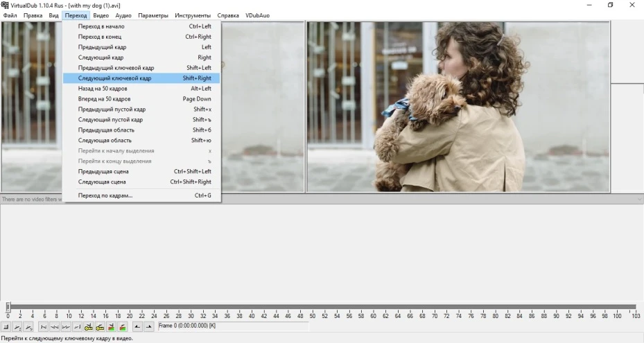Open the Видео menu

pos(101,15)
